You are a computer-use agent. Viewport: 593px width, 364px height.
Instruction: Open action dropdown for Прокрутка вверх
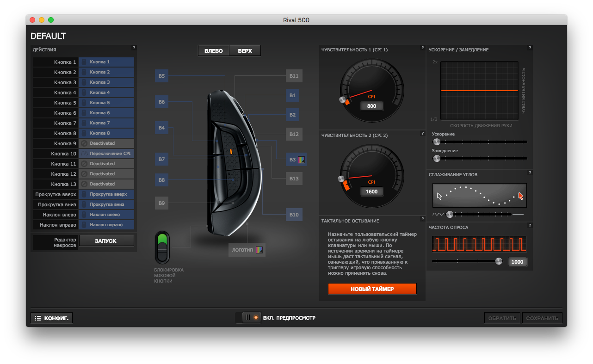(x=106, y=194)
